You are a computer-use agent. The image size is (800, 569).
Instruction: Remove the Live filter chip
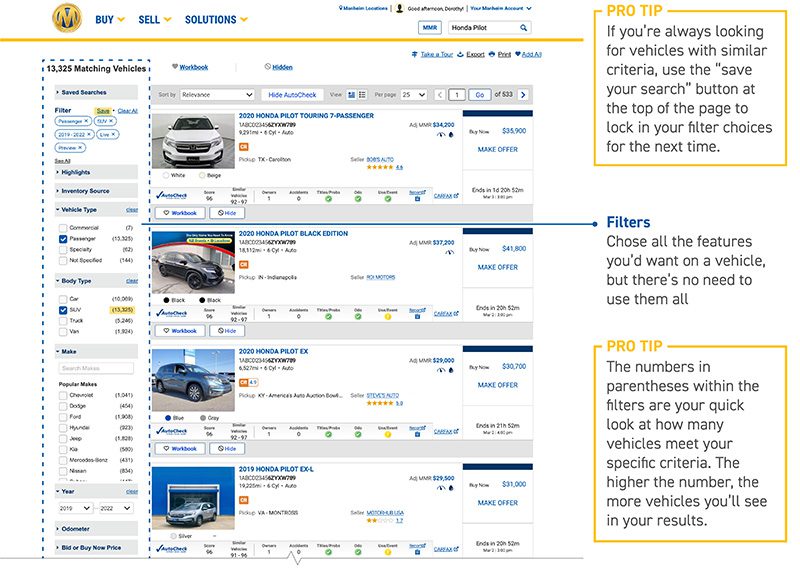pos(113,134)
